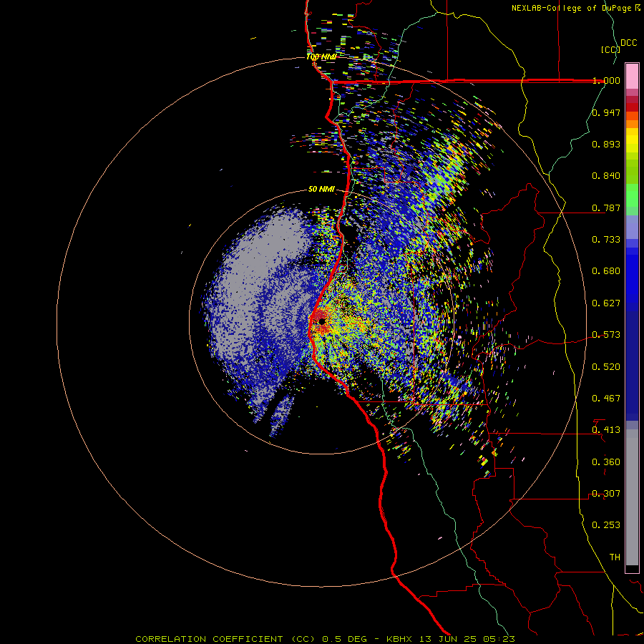This screenshot has height=644, width=644.
Task: Select the 0.307 legend value
Action: click(606, 494)
